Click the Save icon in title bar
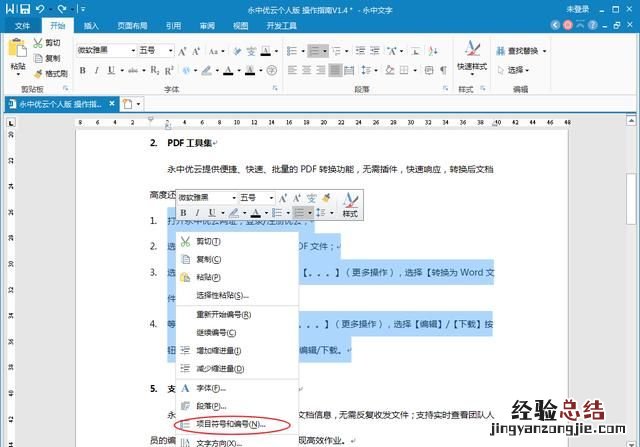The image size is (640, 447). click(25, 9)
